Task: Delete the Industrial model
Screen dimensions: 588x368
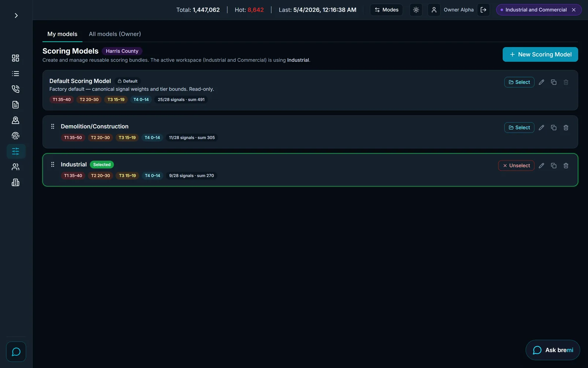Action: pos(566,166)
